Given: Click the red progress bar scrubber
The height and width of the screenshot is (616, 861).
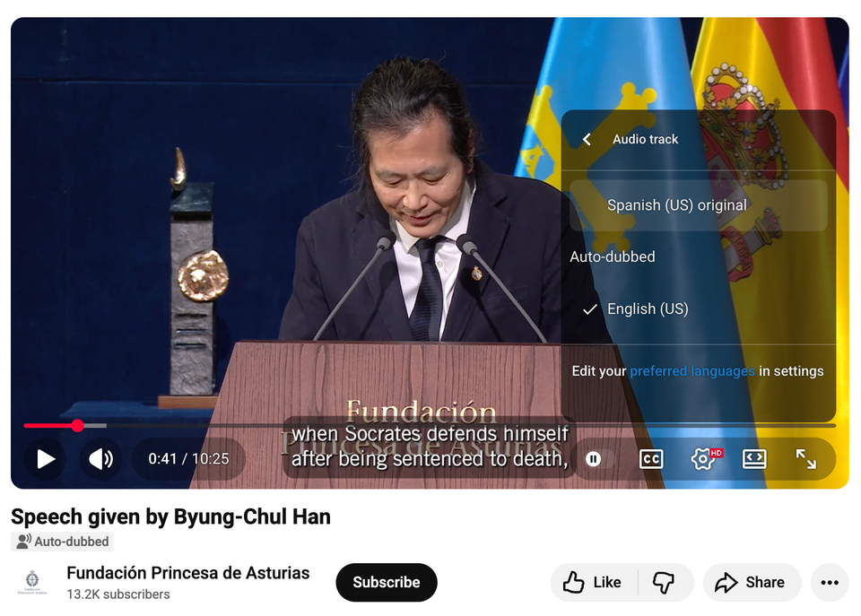Looking at the screenshot, I should pyautogui.click(x=78, y=426).
